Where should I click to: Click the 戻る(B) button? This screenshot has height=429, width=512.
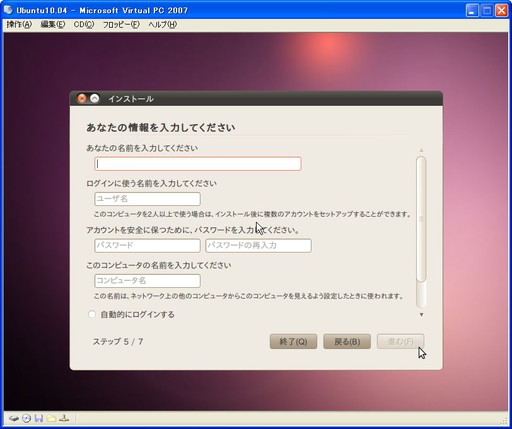click(x=347, y=341)
